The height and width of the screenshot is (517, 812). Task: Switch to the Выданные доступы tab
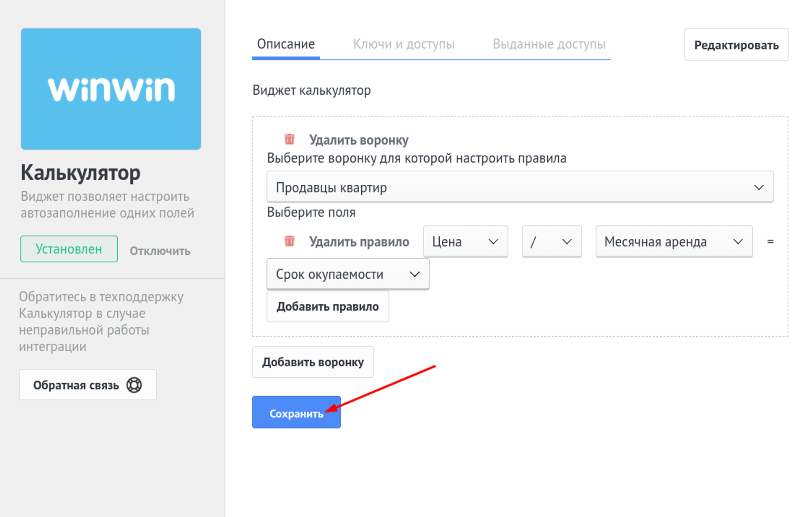[x=549, y=44]
